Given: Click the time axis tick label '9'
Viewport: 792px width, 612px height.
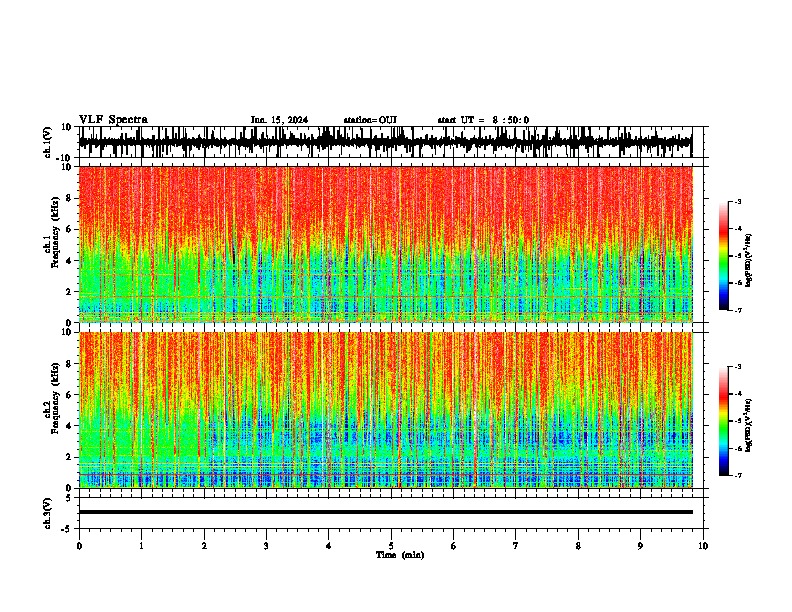Looking at the screenshot, I should [x=640, y=546].
